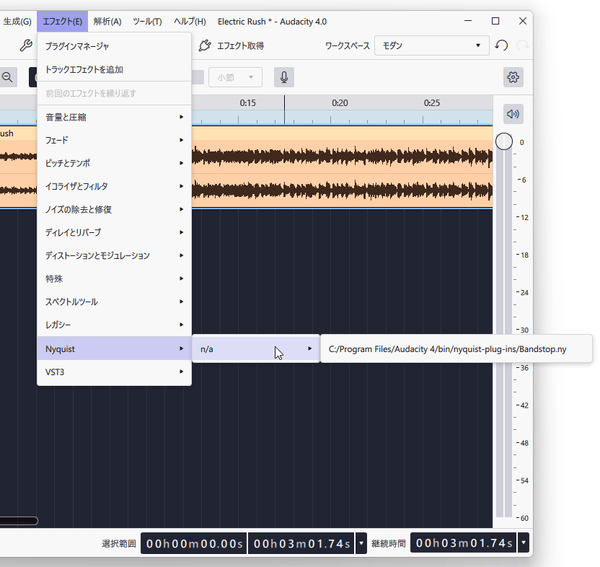Expand the 特殊 submenu
Image resolution: width=600 pixels, height=567 pixels.
point(114,279)
